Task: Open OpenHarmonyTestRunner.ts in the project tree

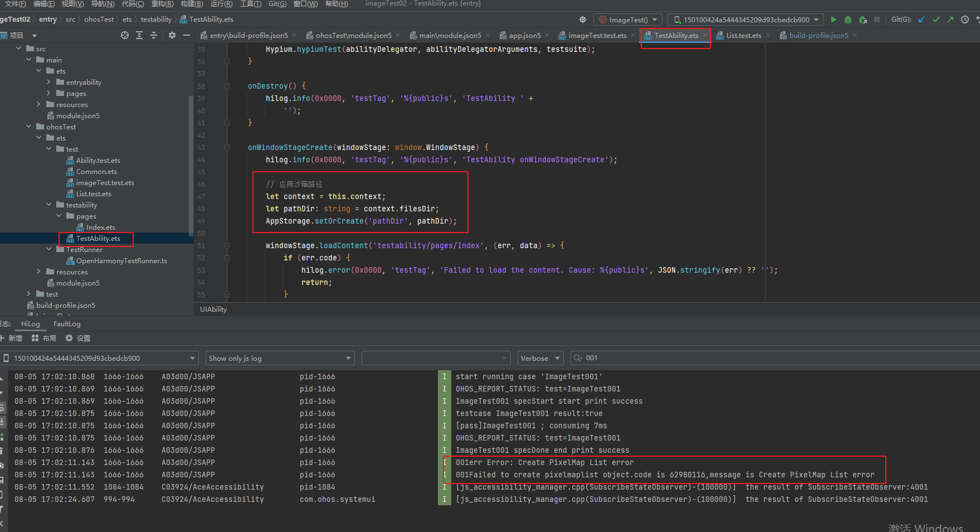Action: [121, 260]
